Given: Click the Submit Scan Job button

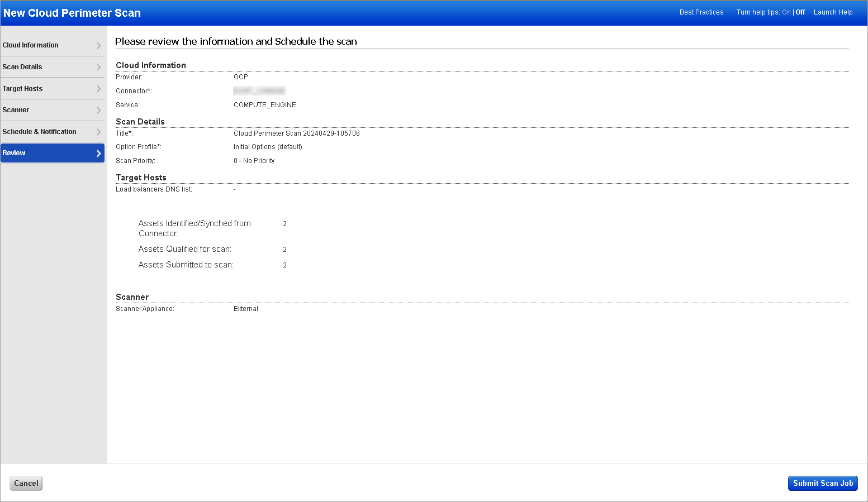Looking at the screenshot, I should pyautogui.click(x=823, y=483).
